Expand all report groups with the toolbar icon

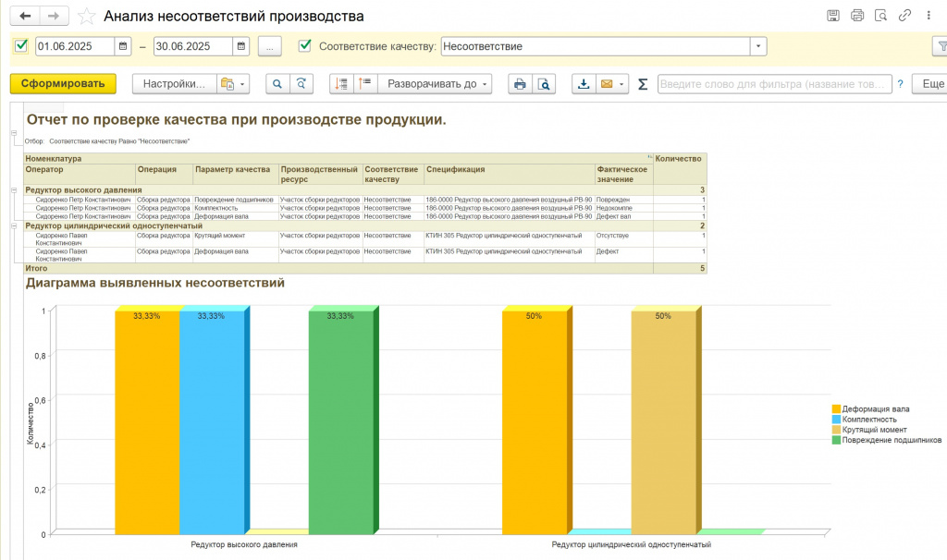[x=364, y=84]
